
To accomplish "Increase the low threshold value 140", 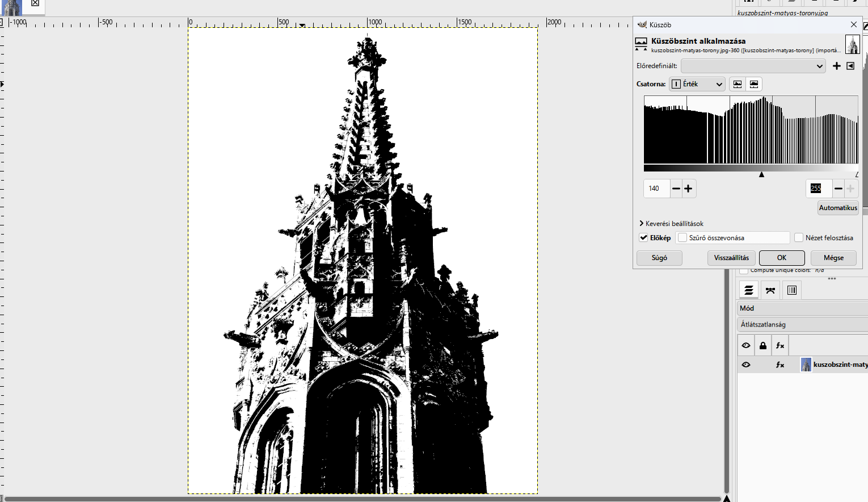I will (x=688, y=189).
